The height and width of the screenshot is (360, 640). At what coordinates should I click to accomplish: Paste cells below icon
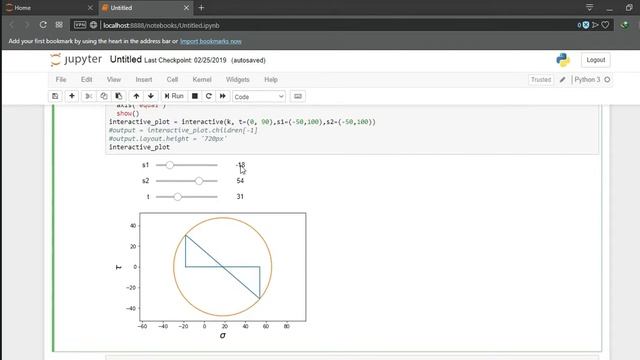(x=119, y=96)
